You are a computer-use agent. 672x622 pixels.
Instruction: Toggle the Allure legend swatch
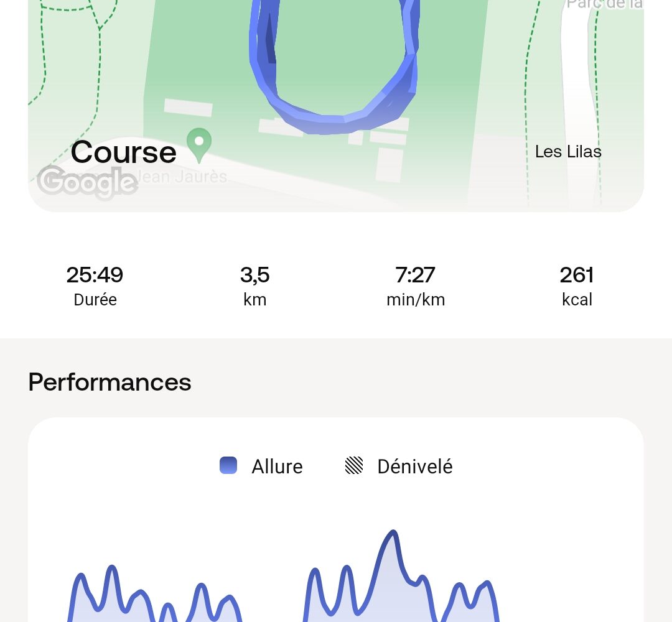tap(228, 466)
